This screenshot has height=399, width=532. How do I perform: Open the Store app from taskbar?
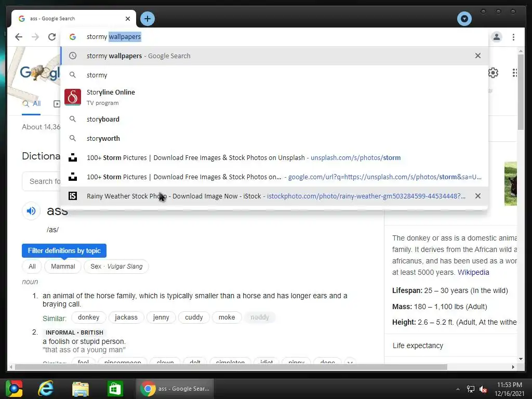(x=115, y=389)
